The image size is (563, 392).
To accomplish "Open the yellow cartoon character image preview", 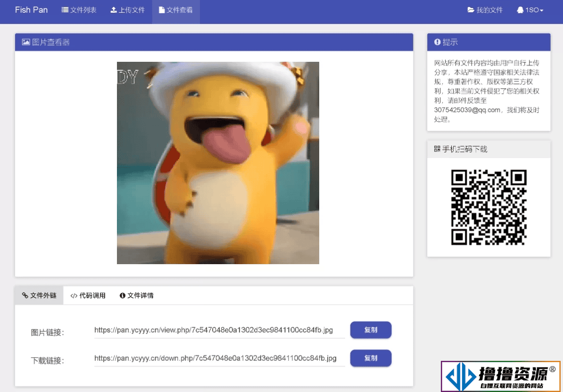I will 218,163.
